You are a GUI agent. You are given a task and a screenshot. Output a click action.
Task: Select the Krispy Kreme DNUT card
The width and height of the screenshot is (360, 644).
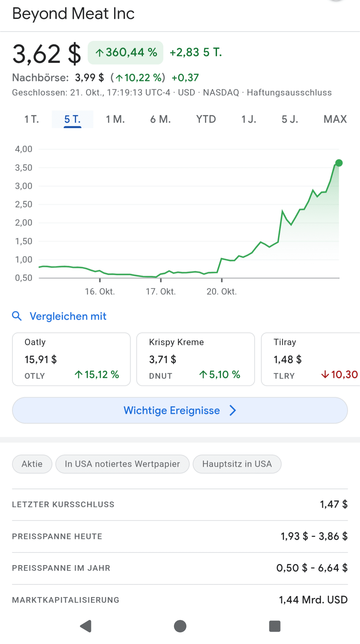point(196,359)
